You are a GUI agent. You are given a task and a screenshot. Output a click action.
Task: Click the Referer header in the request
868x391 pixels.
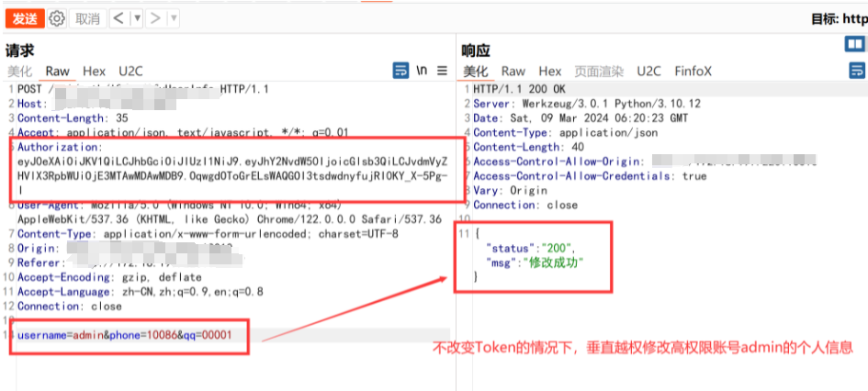[x=41, y=263]
